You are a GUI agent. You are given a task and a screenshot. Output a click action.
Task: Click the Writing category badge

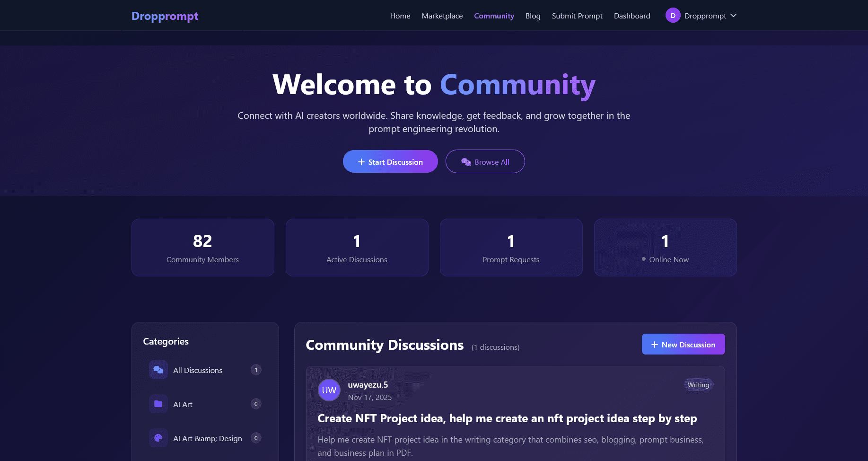click(698, 385)
